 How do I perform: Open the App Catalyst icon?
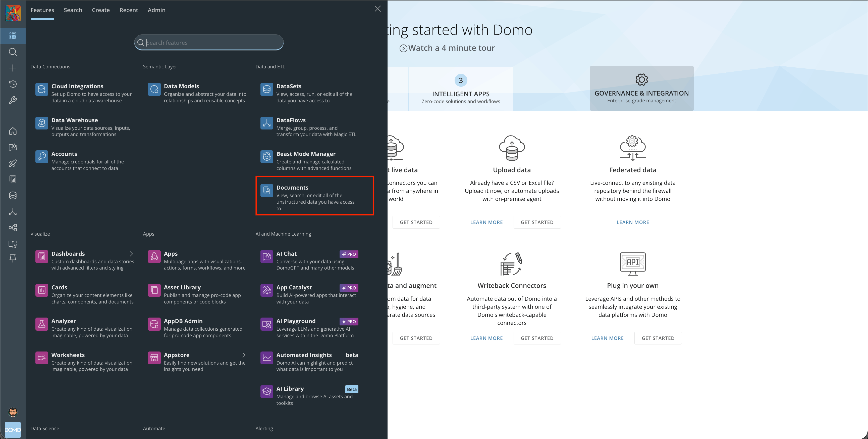click(x=267, y=291)
